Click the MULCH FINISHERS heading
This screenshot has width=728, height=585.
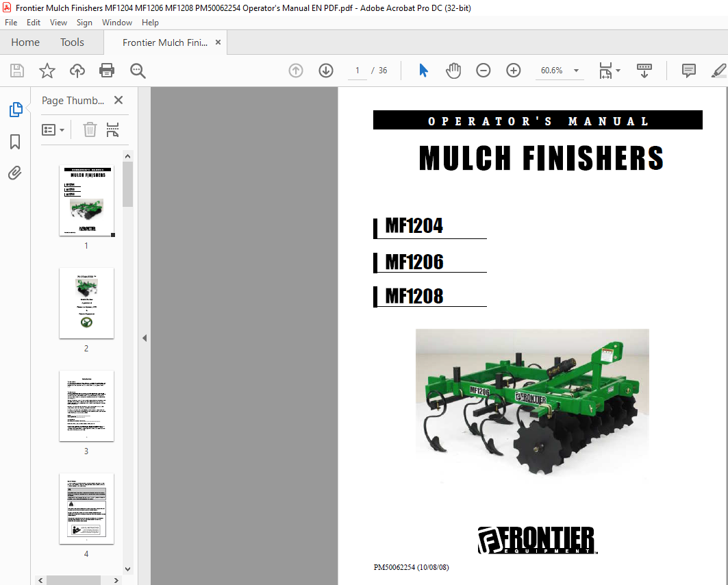(x=541, y=158)
